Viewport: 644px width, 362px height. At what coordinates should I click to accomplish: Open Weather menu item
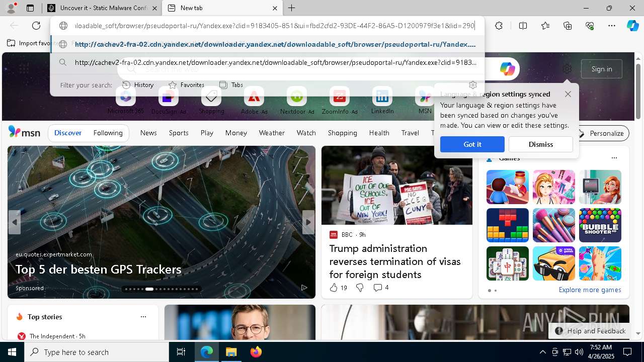pos(272,133)
